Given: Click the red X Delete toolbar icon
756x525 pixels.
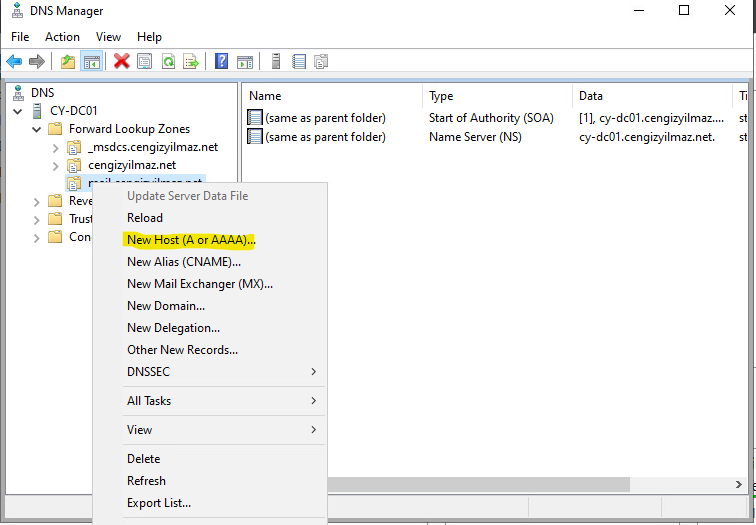Looking at the screenshot, I should (x=122, y=62).
